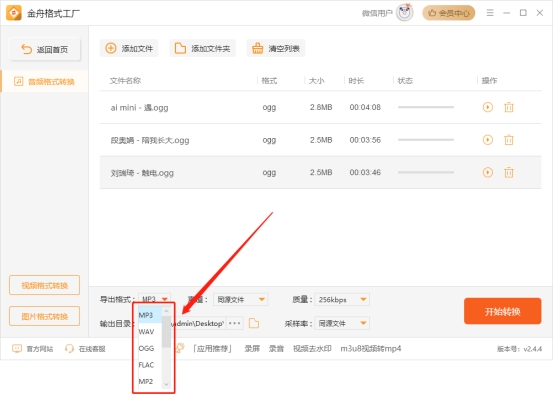Viewport: 554px width, 395px height.
Task: Open the 声道 同源文件 dropdown
Action: click(x=241, y=300)
